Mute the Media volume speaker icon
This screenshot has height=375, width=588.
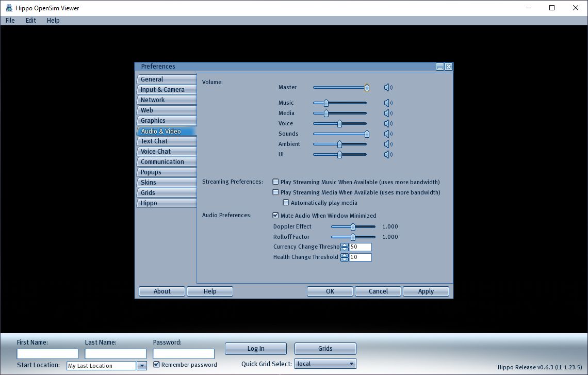[388, 113]
